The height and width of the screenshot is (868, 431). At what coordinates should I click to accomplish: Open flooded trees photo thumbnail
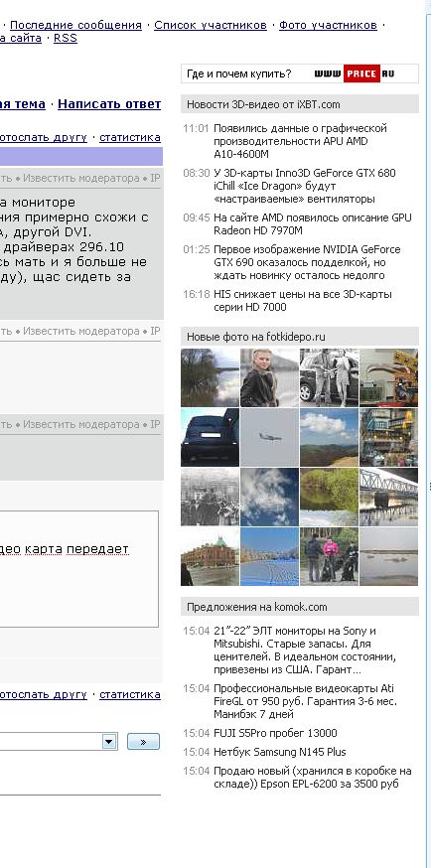click(210, 377)
